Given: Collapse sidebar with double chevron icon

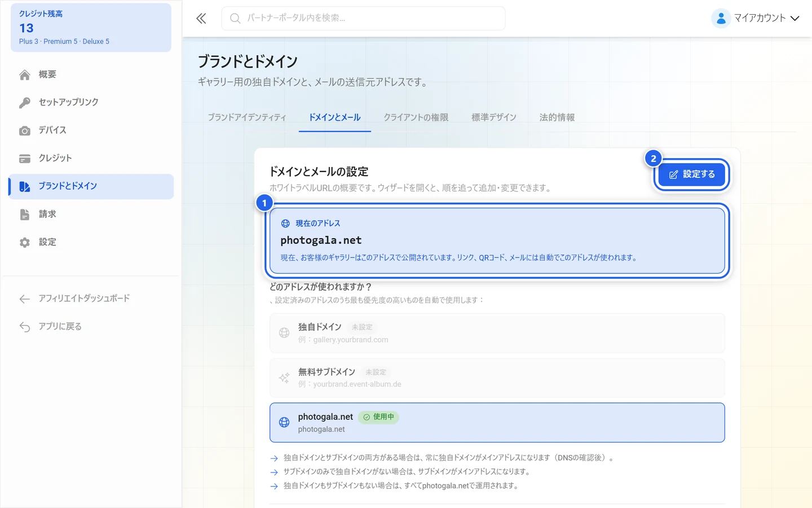Looking at the screenshot, I should 201,19.
